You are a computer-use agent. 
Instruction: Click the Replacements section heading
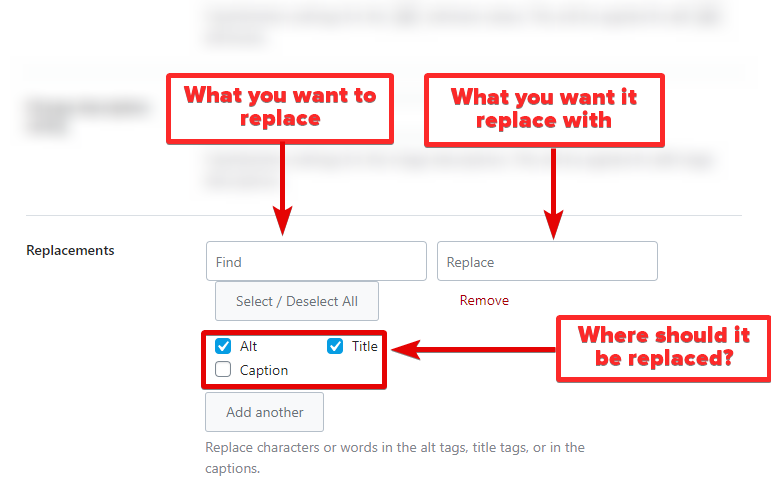point(70,250)
